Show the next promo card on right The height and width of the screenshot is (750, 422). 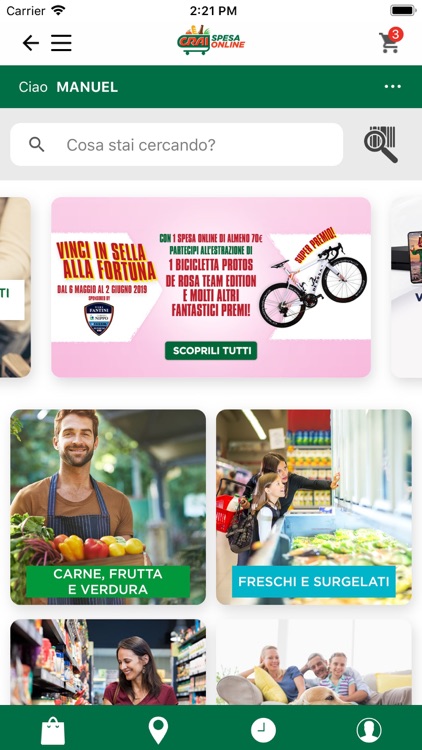tap(407, 287)
